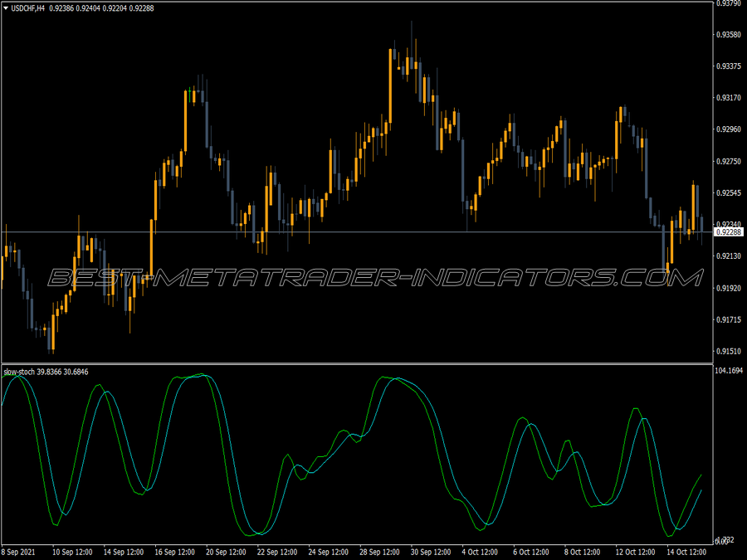Select the 0.9151 price scale value

[x=727, y=349]
